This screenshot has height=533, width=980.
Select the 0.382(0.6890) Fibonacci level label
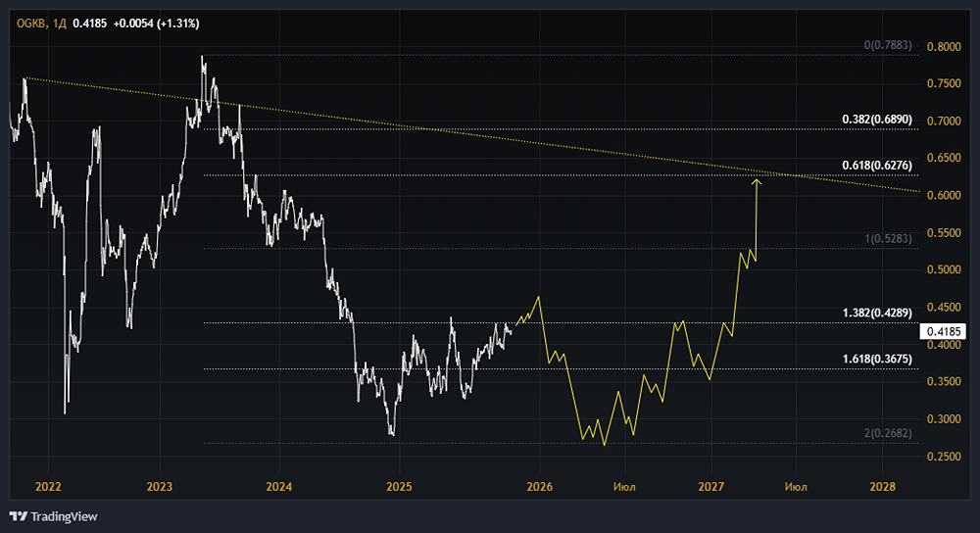pos(877,119)
